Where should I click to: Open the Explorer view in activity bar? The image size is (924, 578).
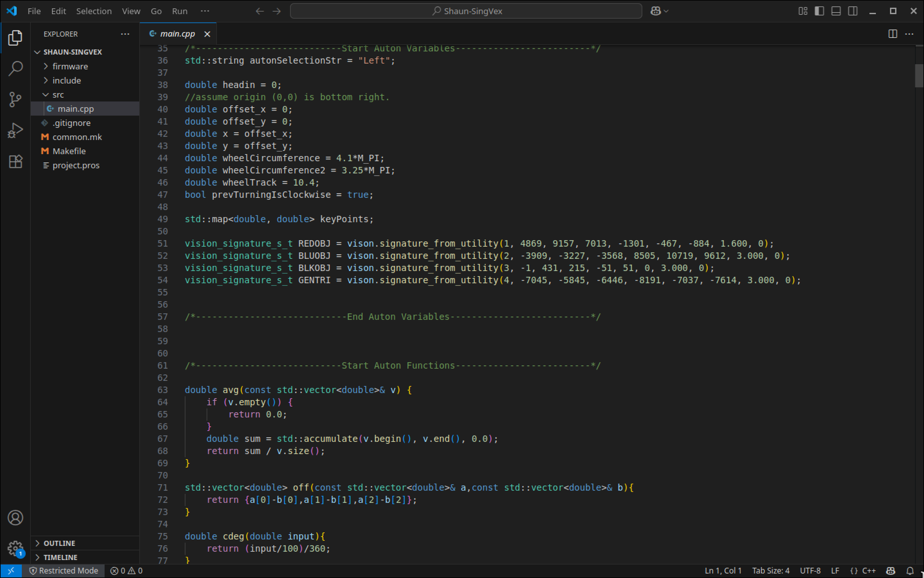15,38
